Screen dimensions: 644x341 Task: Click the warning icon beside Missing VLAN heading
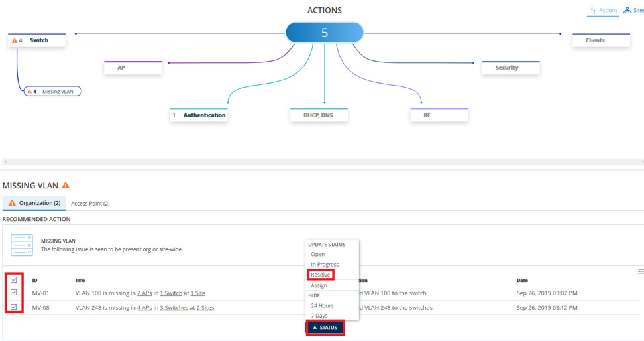tap(66, 186)
